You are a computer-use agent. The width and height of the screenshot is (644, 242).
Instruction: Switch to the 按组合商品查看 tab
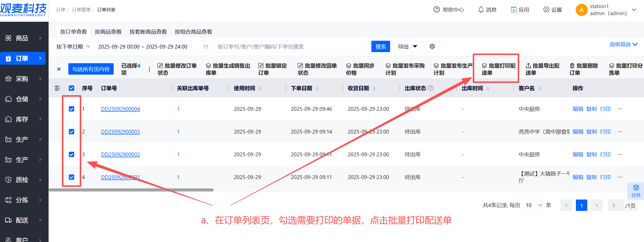[x=193, y=32]
